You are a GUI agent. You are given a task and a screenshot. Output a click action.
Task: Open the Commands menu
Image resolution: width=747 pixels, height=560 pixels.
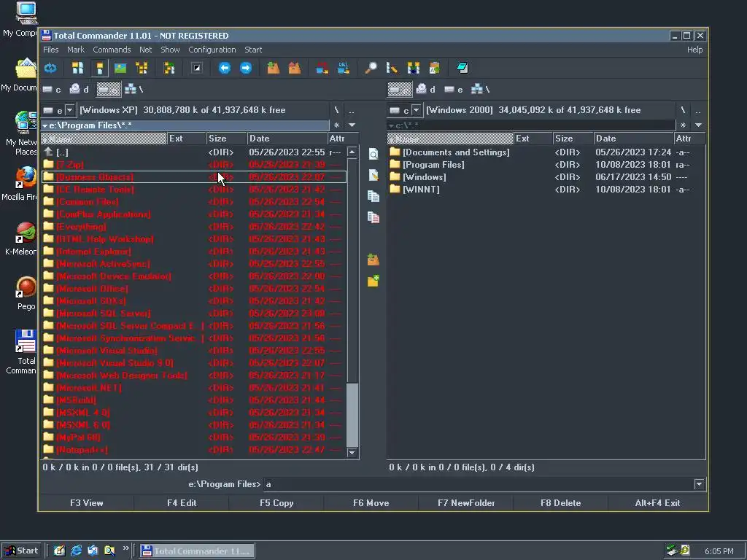tap(112, 50)
